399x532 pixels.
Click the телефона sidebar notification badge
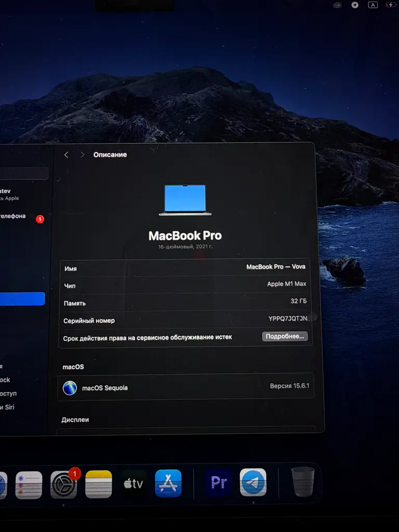coord(40,219)
